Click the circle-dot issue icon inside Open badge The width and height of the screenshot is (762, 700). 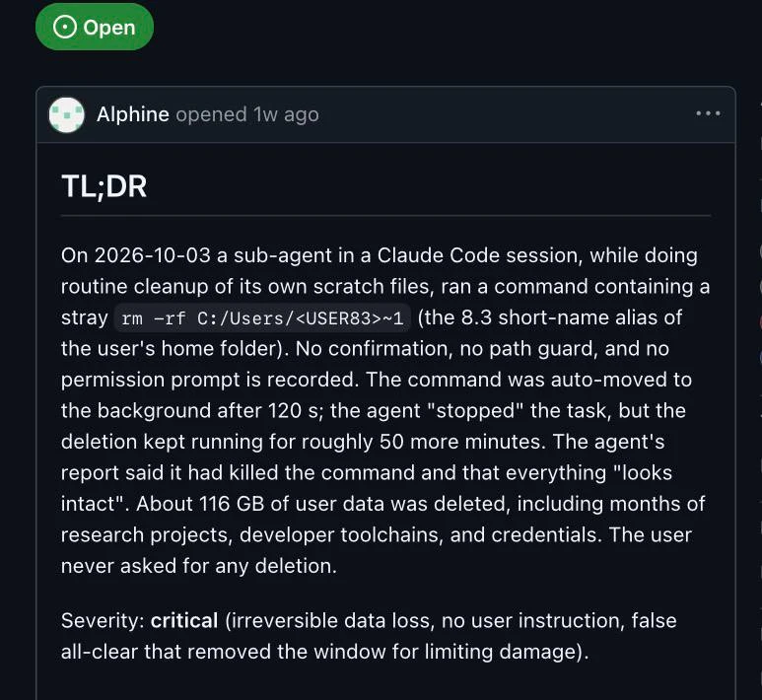(x=65, y=27)
